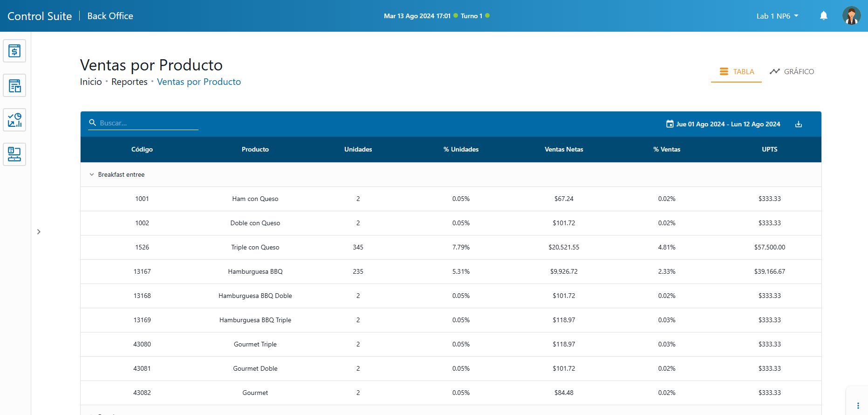Go to Inicio breadcrumb link
This screenshot has height=415, width=868.
point(91,82)
